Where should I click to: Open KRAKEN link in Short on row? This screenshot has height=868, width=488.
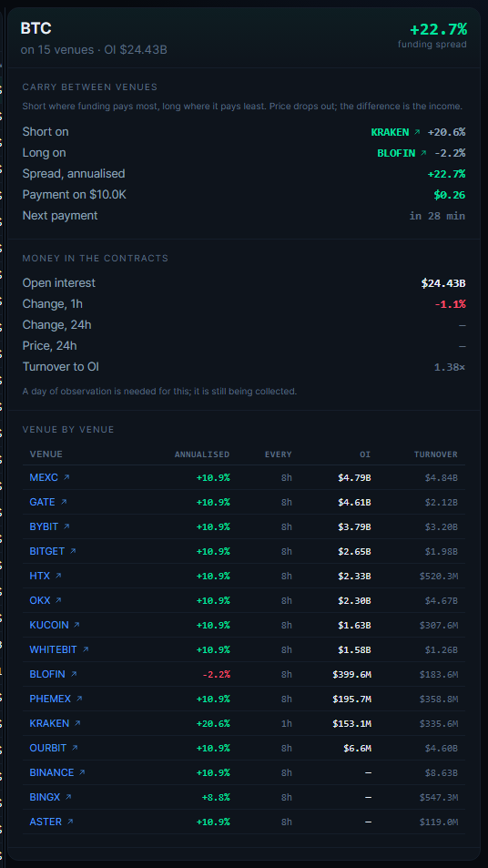tap(396, 132)
